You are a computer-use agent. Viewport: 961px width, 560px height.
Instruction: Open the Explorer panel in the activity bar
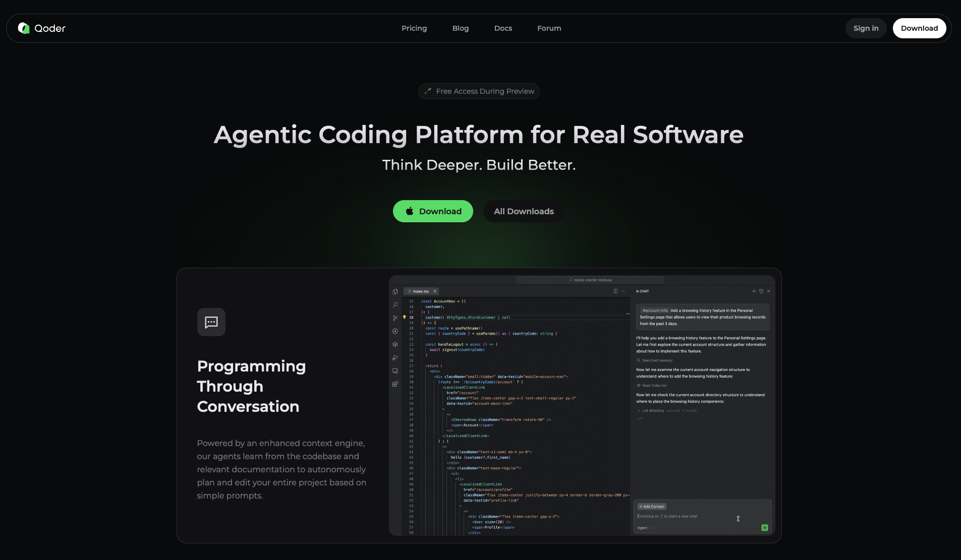(x=395, y=291)
